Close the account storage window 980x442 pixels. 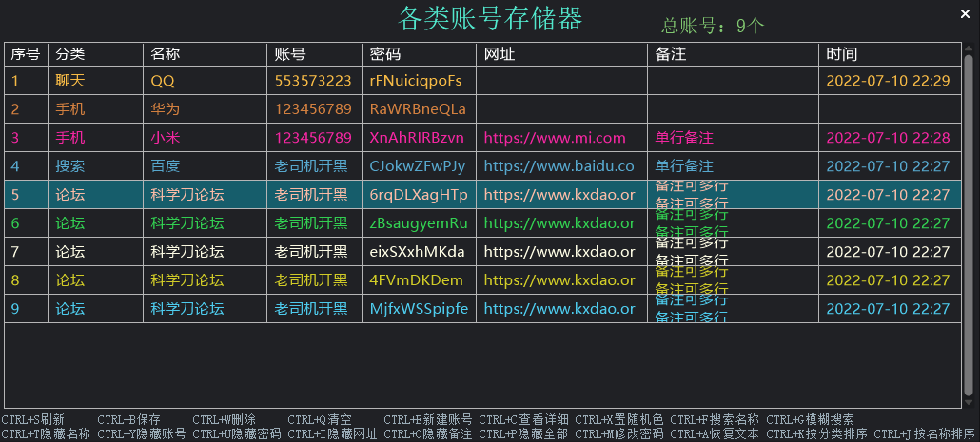965,14
